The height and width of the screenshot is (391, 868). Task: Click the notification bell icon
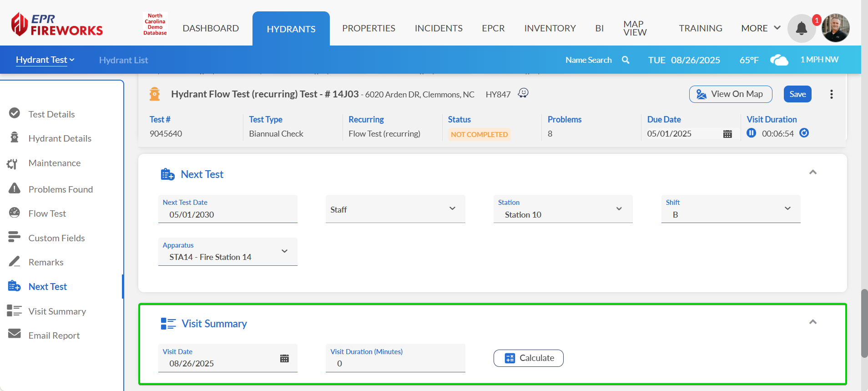[801, 28]
